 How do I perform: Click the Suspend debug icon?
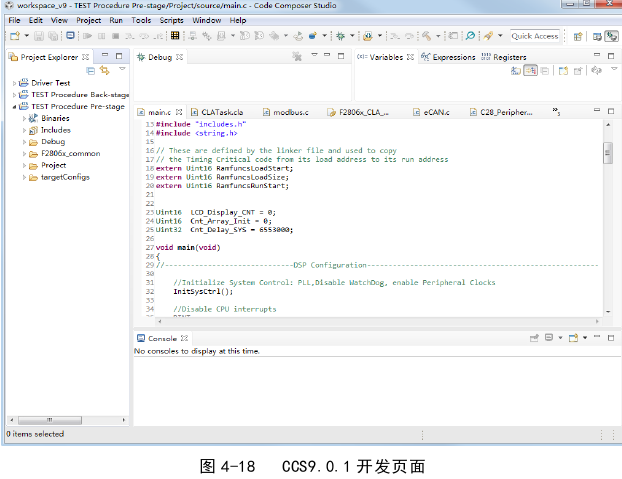(102, 36)
